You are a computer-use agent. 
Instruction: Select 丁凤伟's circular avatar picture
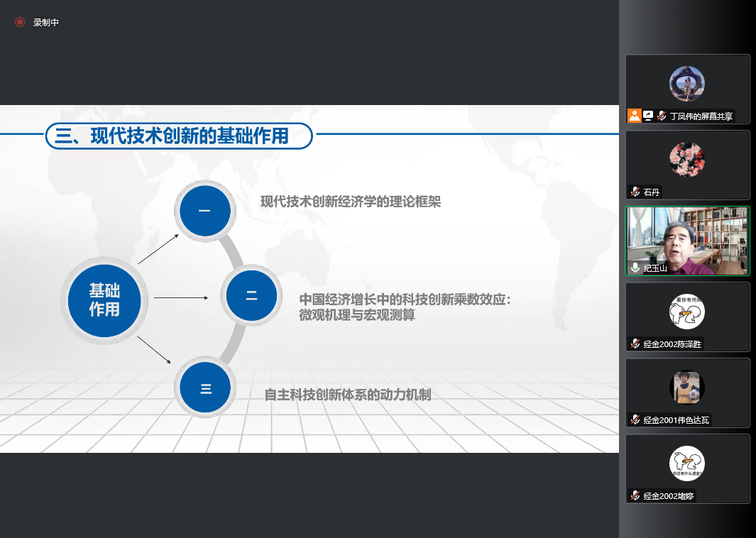tap(686, 84)
